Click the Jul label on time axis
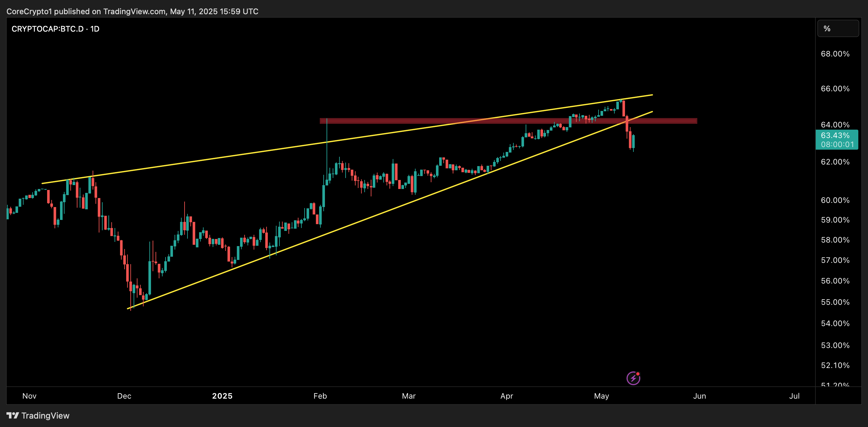Screen dimensions: 868x427 coord(794,396)
